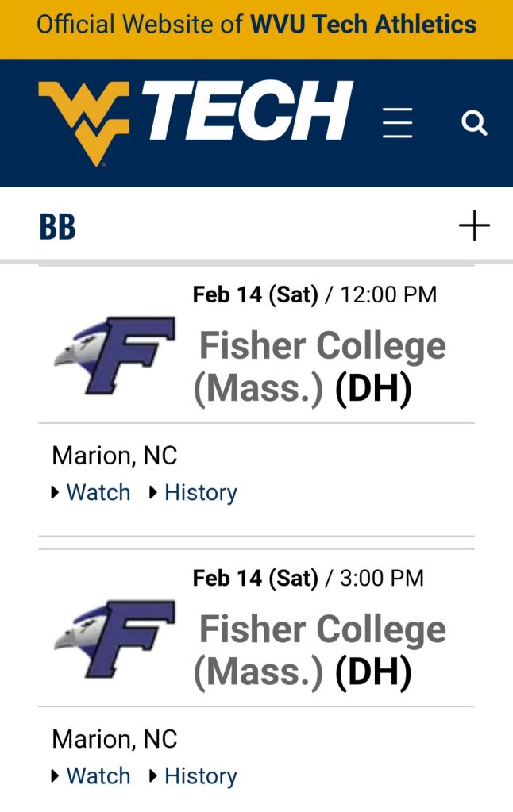Screen dimensions: 513x812
Task: Select the Feb 14 12:00 PM date text
Action: click(x=314, y=295)
